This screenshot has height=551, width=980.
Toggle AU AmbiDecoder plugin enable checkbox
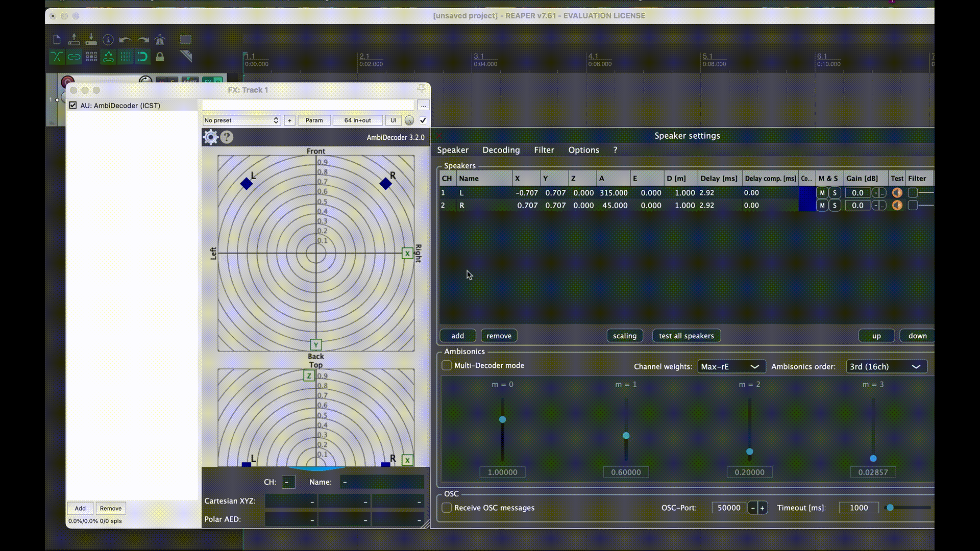coord(73,105)
